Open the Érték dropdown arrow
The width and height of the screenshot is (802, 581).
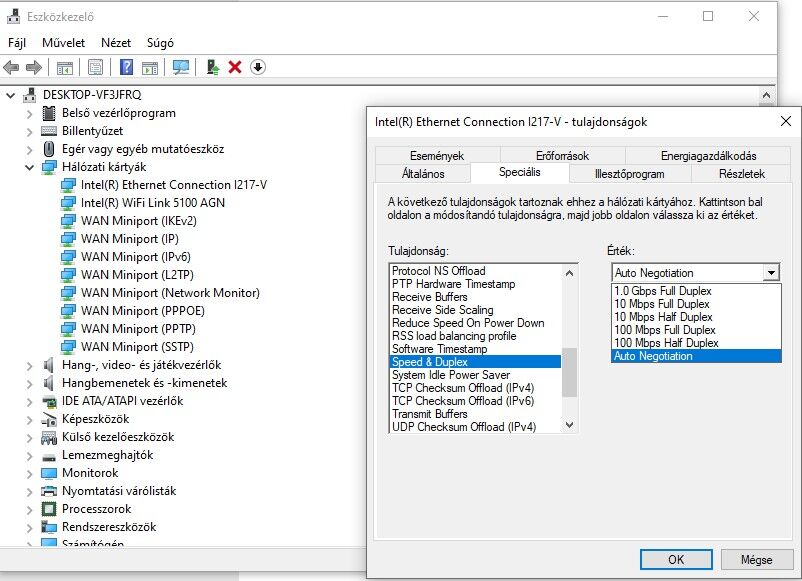[771, 273]
